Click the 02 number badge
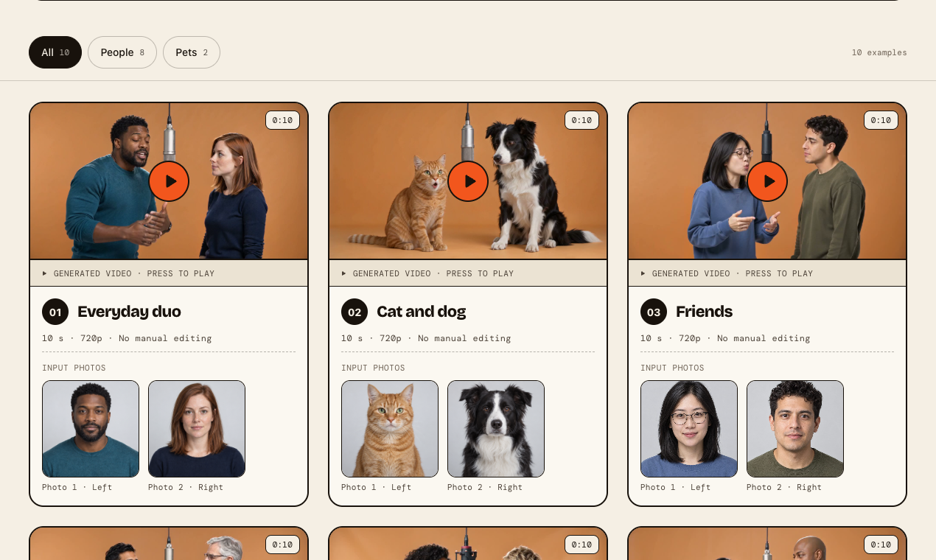 coord(355,312)
